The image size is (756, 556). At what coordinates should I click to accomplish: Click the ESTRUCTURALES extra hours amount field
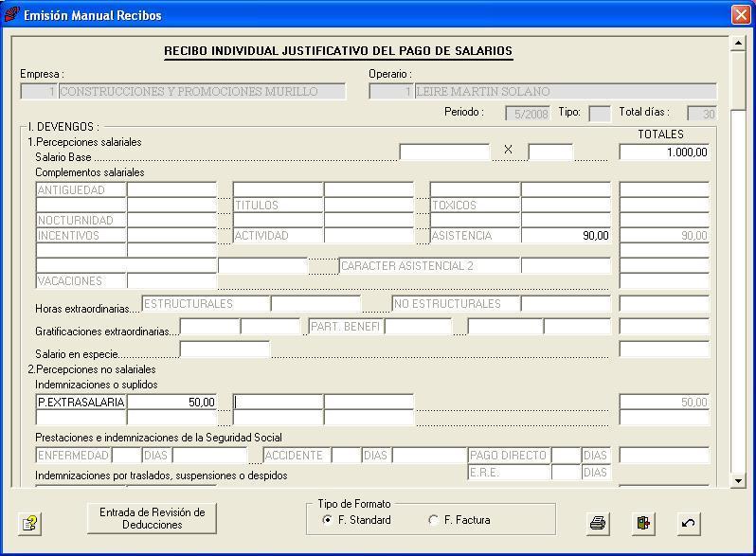tap(315, 304)
